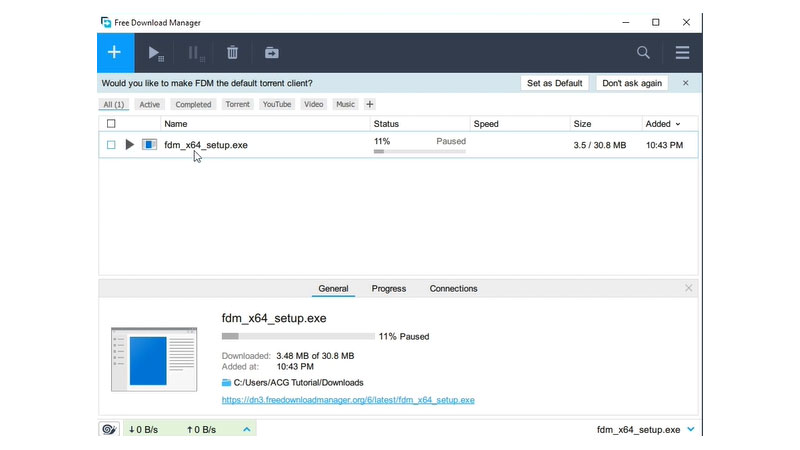Open the download folder icon in details
The width and height of the screenshot is (800, 450).
[226, 383]
